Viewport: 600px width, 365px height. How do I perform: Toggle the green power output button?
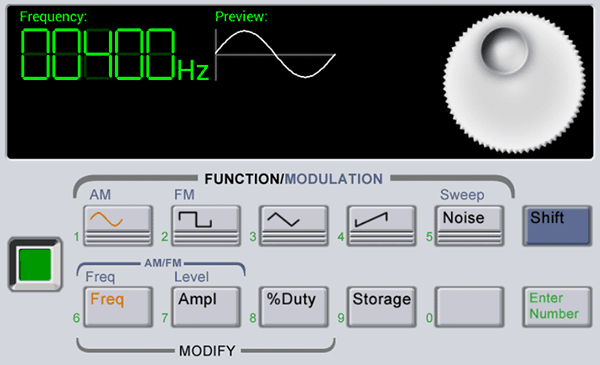pos(35,264)
